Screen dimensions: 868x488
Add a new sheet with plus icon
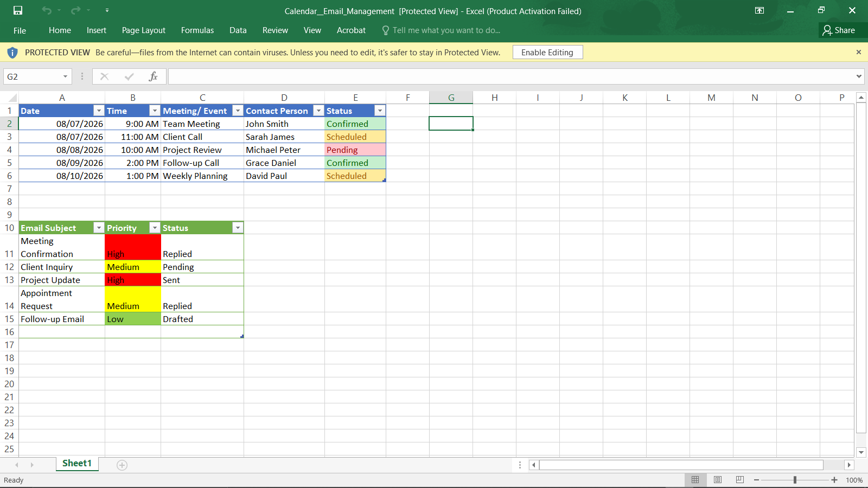click(x=122, y=465)
